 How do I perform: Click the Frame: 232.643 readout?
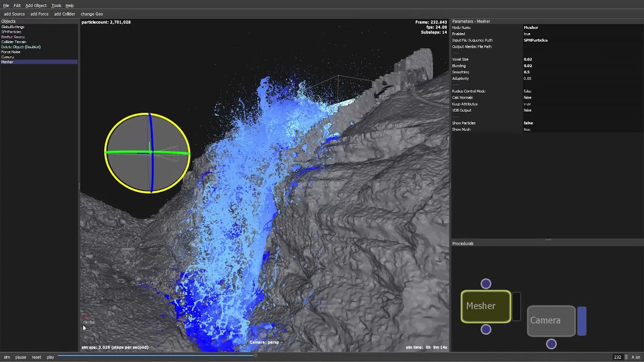click(431, 22)
